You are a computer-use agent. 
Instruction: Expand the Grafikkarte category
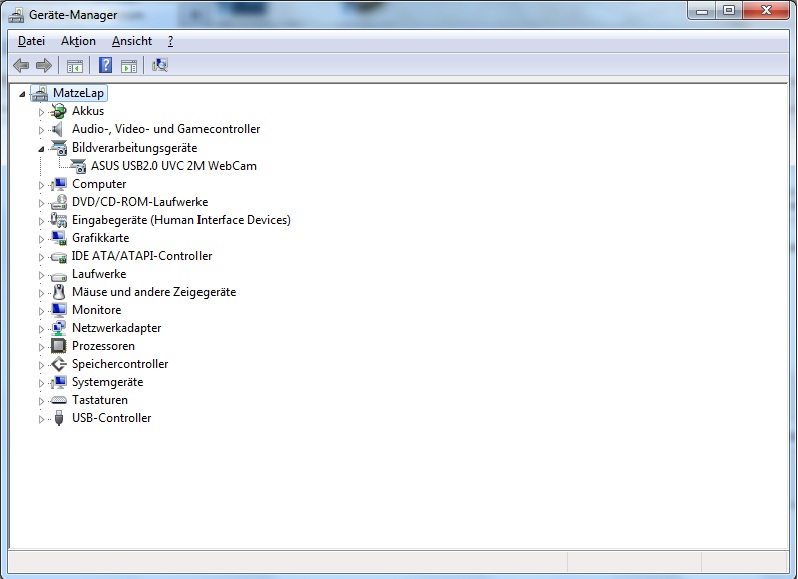[41, 239]
